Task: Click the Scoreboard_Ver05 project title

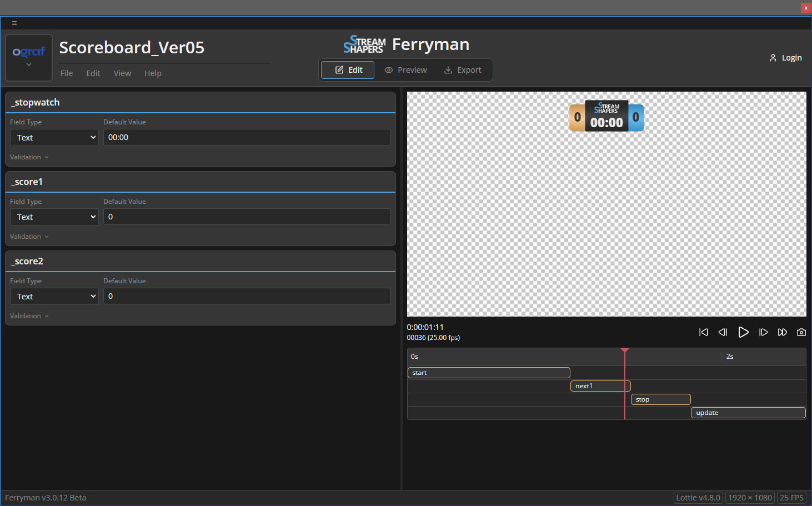Action: point(132,48)
